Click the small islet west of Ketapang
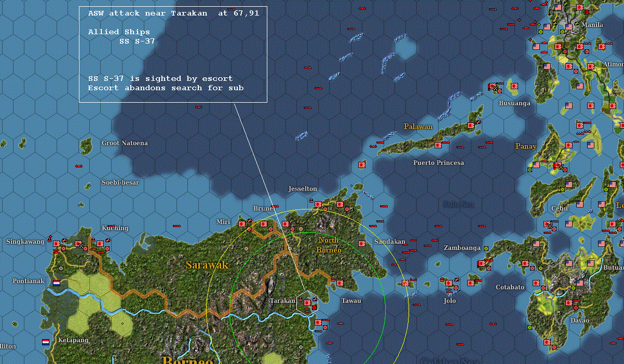The image size is (624, 364). 15,324
